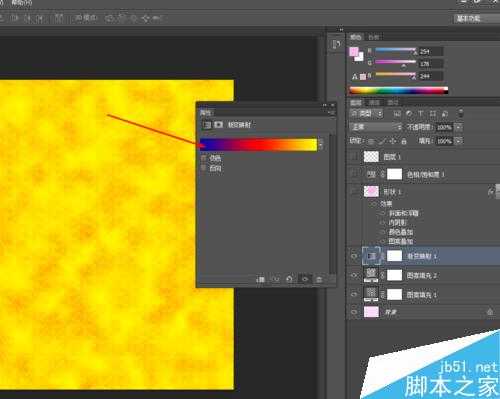The height and width of the screenshot is (399, 500).
Task: Open the opacity slider arrow
Action: (459, 127)
